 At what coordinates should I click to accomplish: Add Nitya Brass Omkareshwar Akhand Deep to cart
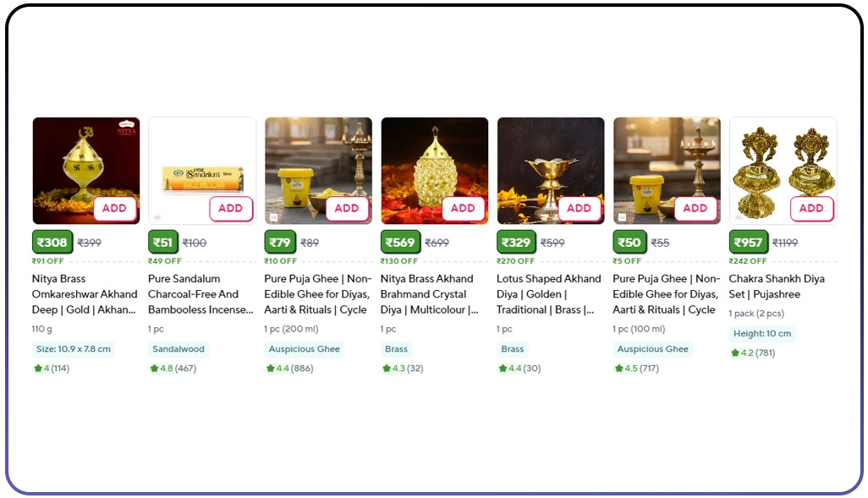(x=114, y=208)
